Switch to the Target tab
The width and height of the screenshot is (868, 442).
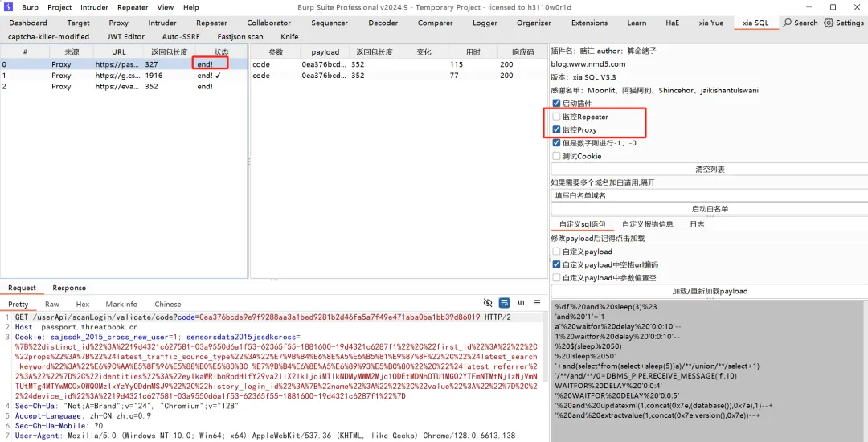point(78,23)
